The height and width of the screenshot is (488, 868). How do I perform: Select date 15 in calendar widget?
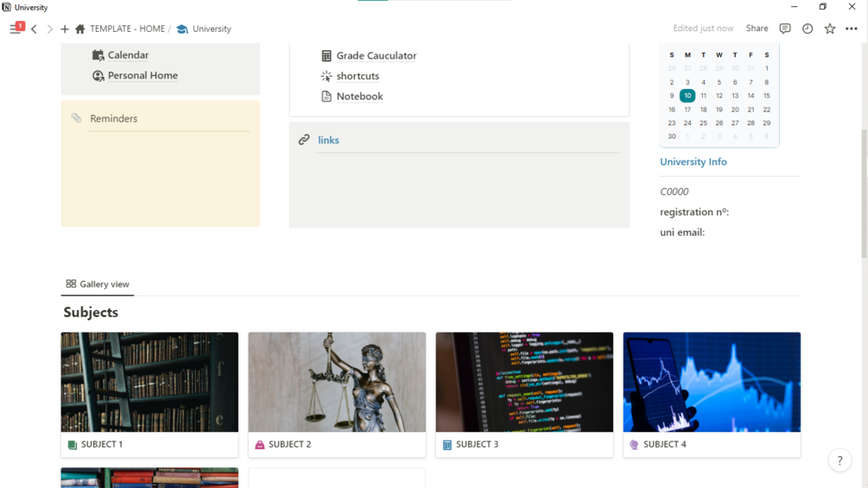pyautogui.click(x=767, y=96)
